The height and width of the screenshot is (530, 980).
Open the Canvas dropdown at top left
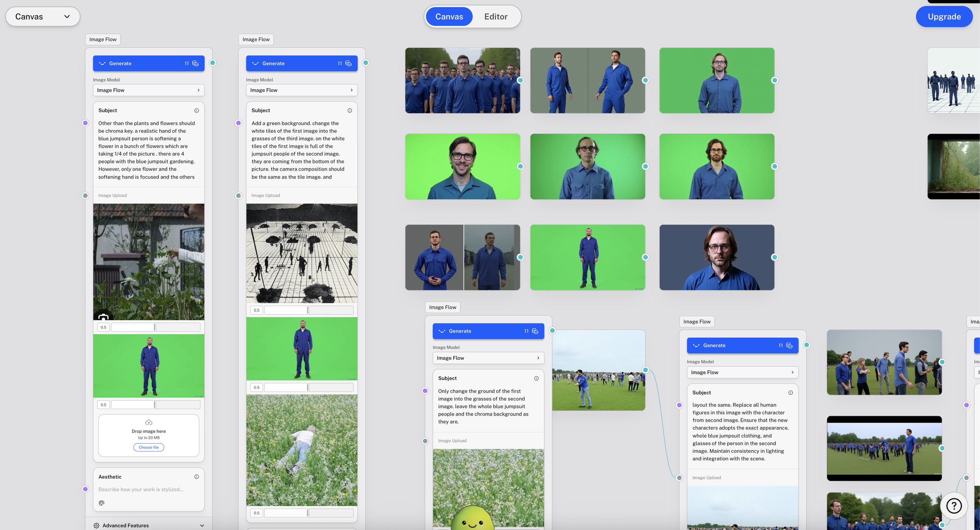click(43, 16)
